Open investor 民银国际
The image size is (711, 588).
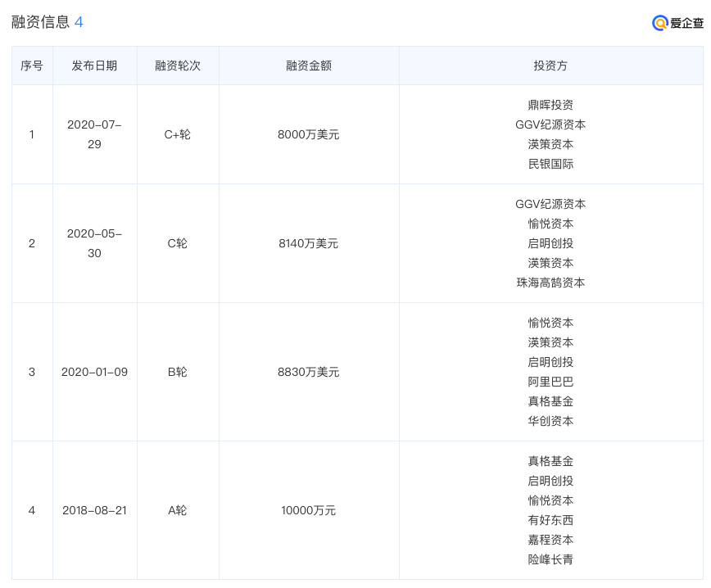tap(550, 164)
